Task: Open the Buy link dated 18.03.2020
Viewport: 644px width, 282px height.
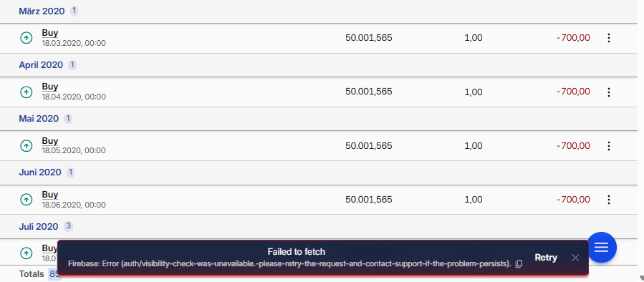Action: click(49, 33)
